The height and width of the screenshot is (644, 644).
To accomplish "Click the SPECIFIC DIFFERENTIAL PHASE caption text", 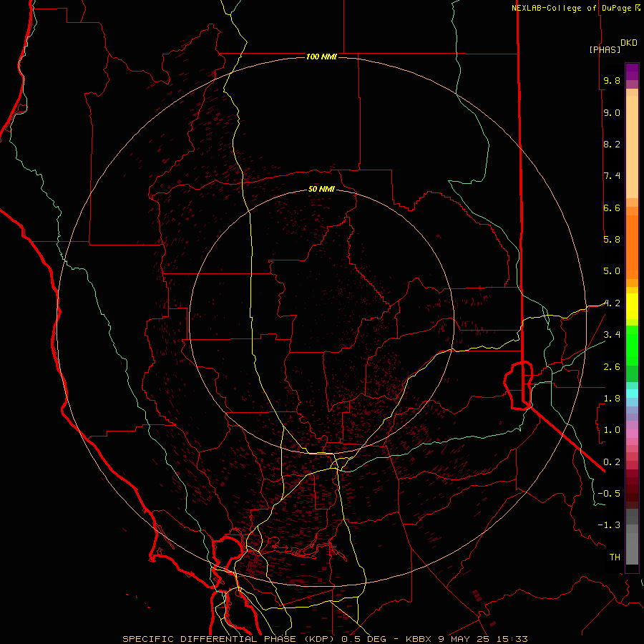I will pyautogui.click(x=209, y=639).
